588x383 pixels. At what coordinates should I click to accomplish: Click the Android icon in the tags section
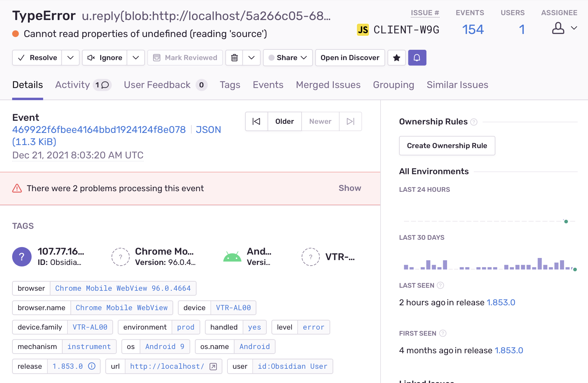point(232,257)
